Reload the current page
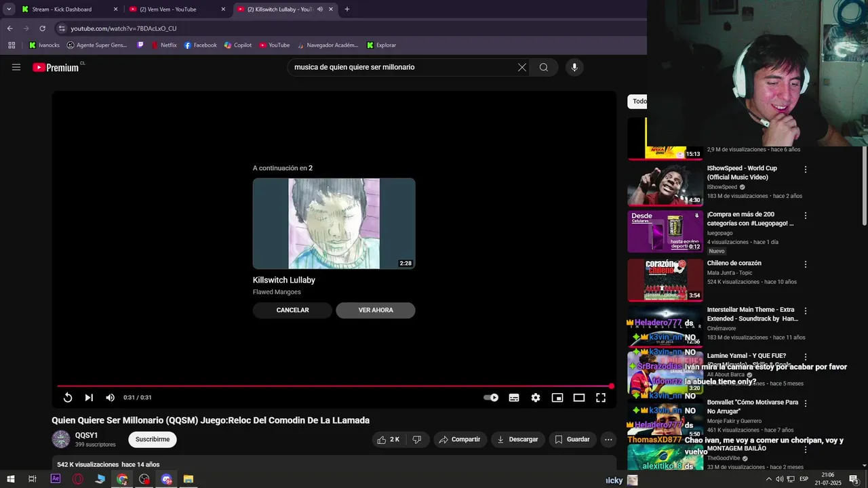The width and height of the screenshot is (868, 488). pos(42,28)
